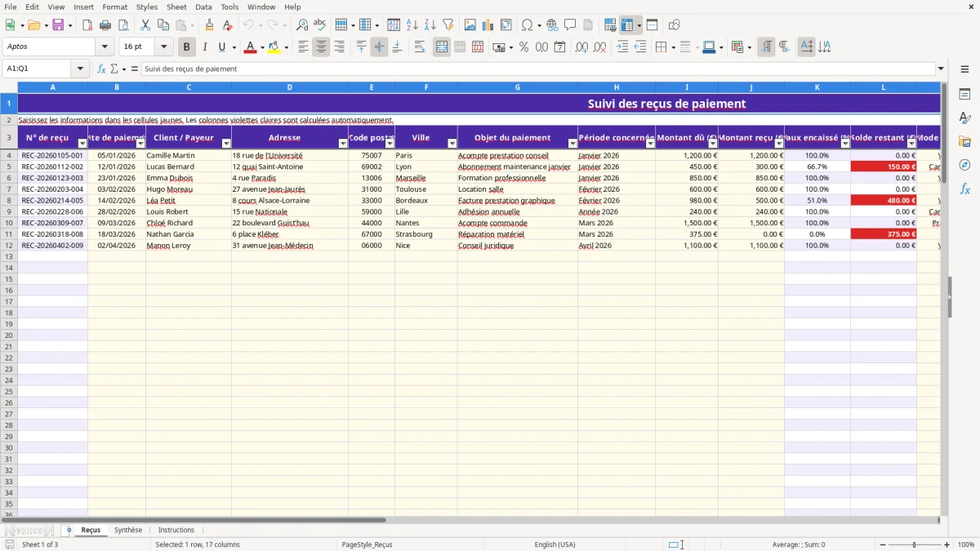
Task: Switch to the Synthèse sheet tab
Action: pos(128,530)
